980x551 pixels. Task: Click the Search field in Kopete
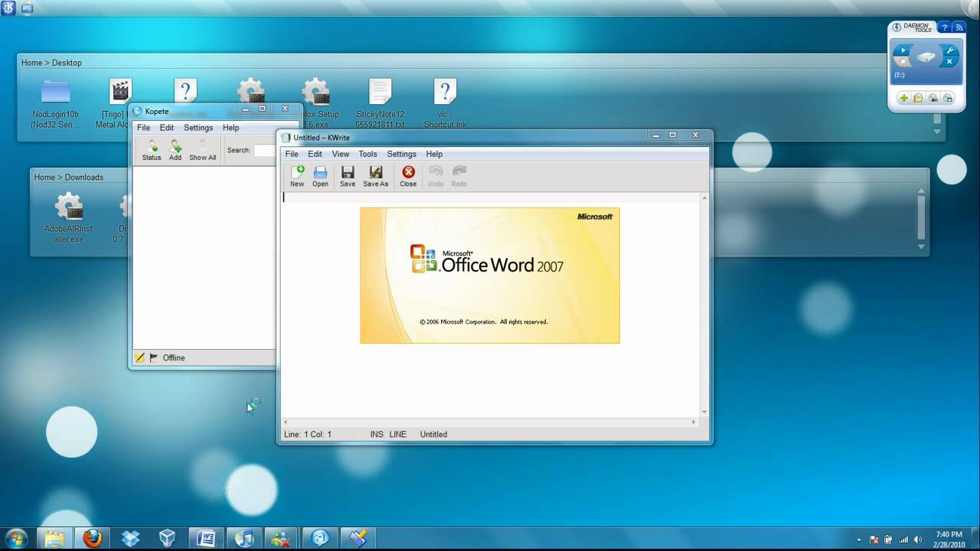pyautogui.click(x=265, y=150)
